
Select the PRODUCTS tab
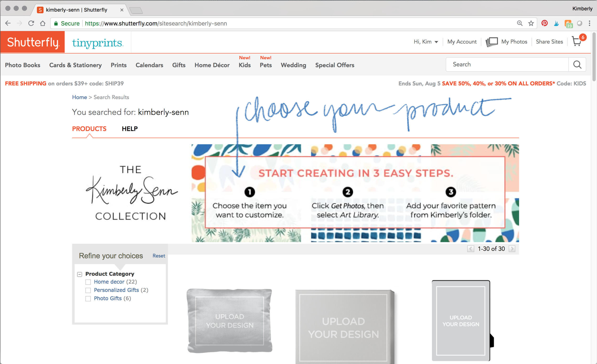[89, 129]
